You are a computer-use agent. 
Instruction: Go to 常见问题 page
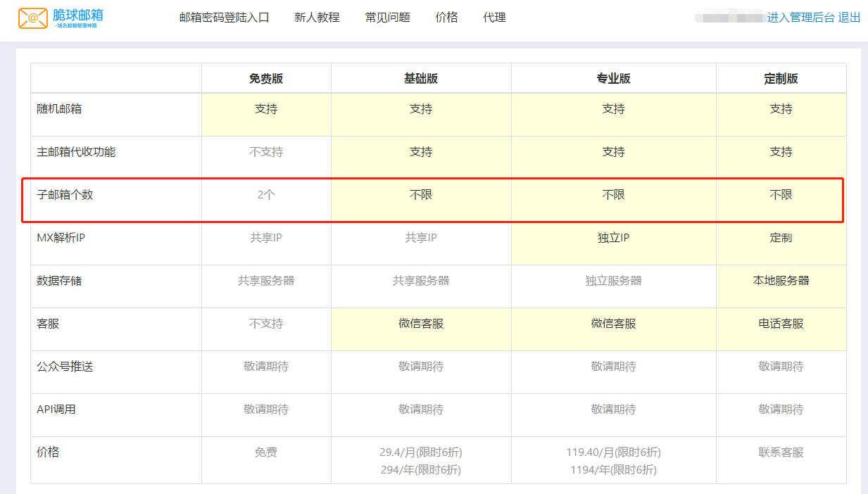tap(387, 18)
